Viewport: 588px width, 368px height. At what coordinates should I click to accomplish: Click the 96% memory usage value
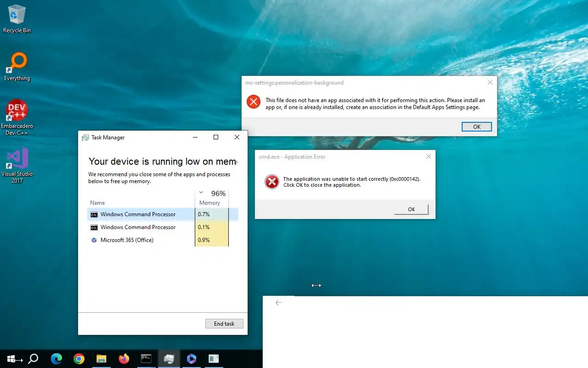point(218,194)
